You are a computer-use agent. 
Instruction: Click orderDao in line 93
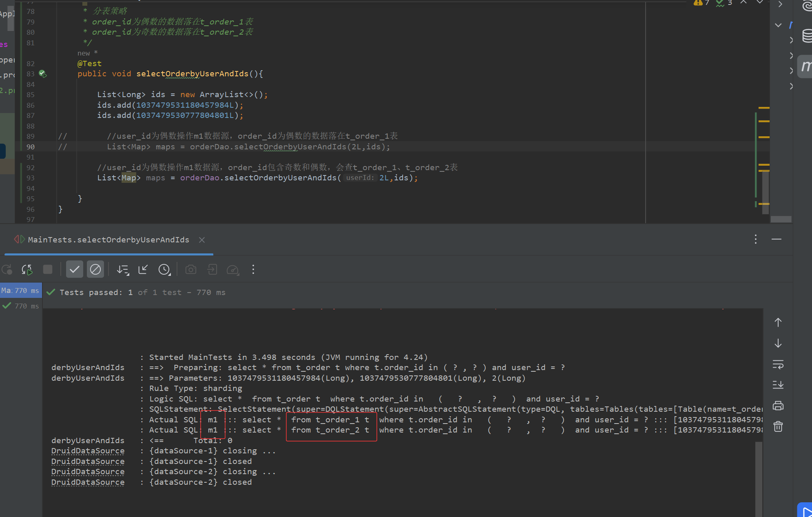point(199,178)
